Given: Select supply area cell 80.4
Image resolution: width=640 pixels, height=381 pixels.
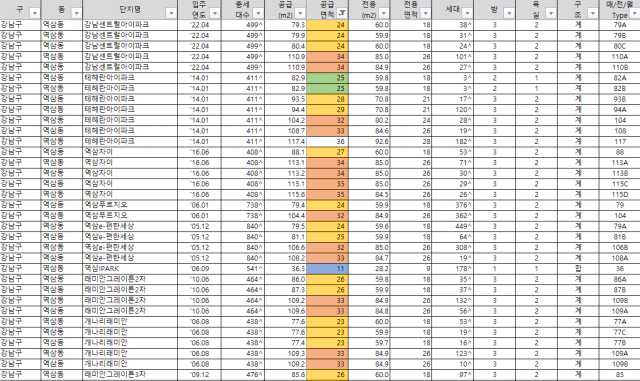Looking at the screenshot, I should [x=285, y=46].
